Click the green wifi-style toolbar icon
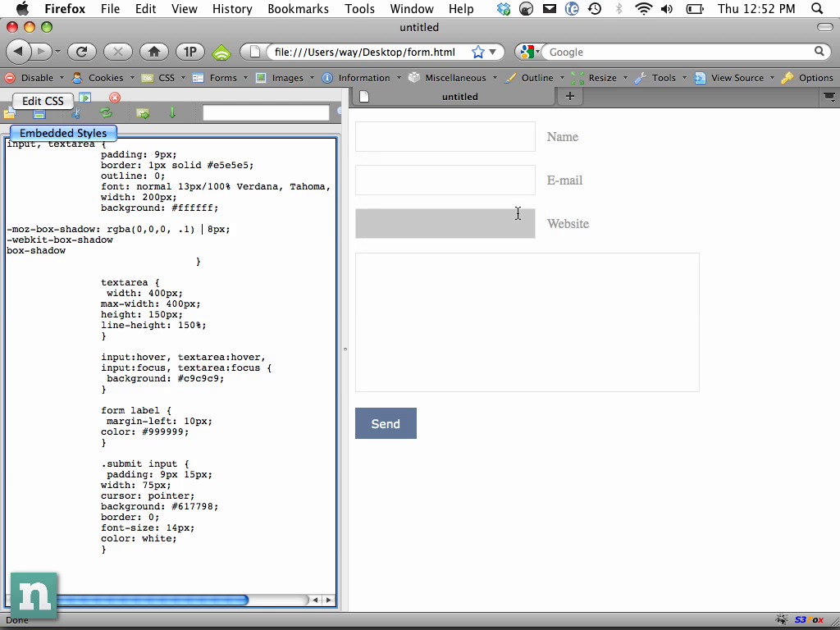Image resolution: width=840 pixels, height=630 pixels. tap(221, 52)
